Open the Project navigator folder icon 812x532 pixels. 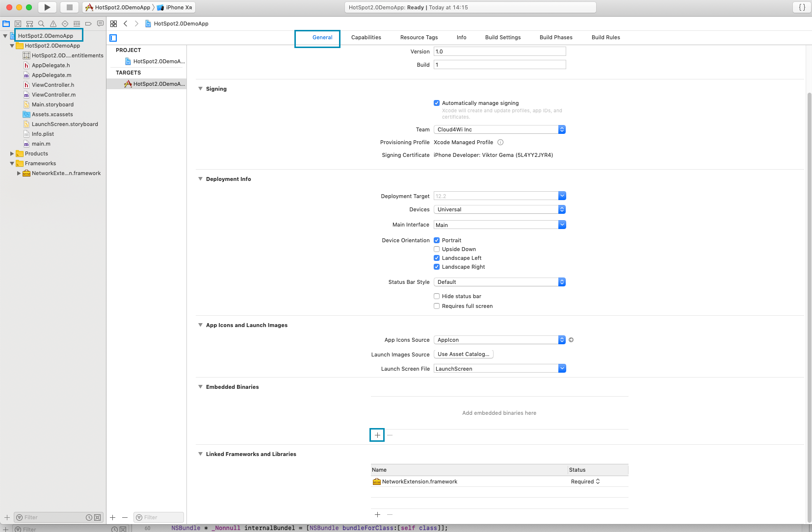[x=6, y=24]
